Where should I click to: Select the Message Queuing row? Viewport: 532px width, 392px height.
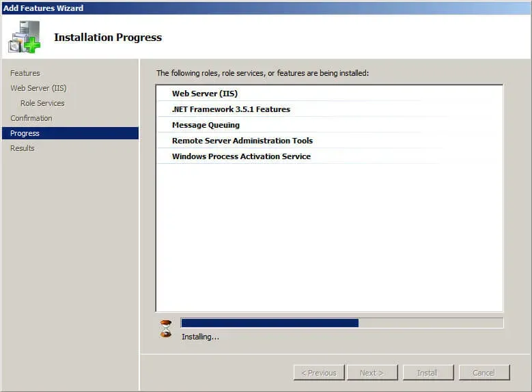point(330,125)
